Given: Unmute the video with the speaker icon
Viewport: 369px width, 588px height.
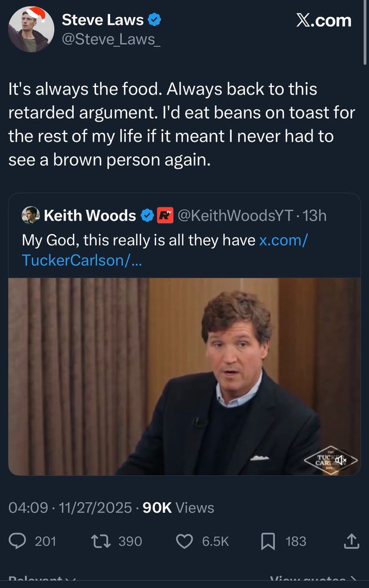Looking at the screenshot, I should (341, 459).
